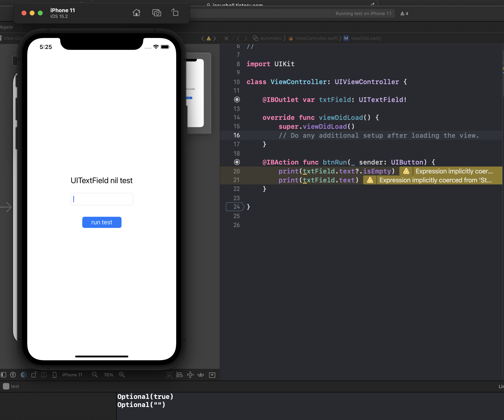The width and height of the screenshot is (504, 420).
Task: Open Resolve Auto Layout Issues icon
Action: click(x=201, y=375)
